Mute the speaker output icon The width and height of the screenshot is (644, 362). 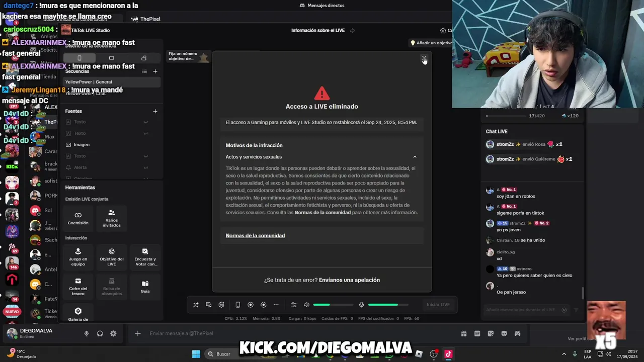click(x=306, y=305)
